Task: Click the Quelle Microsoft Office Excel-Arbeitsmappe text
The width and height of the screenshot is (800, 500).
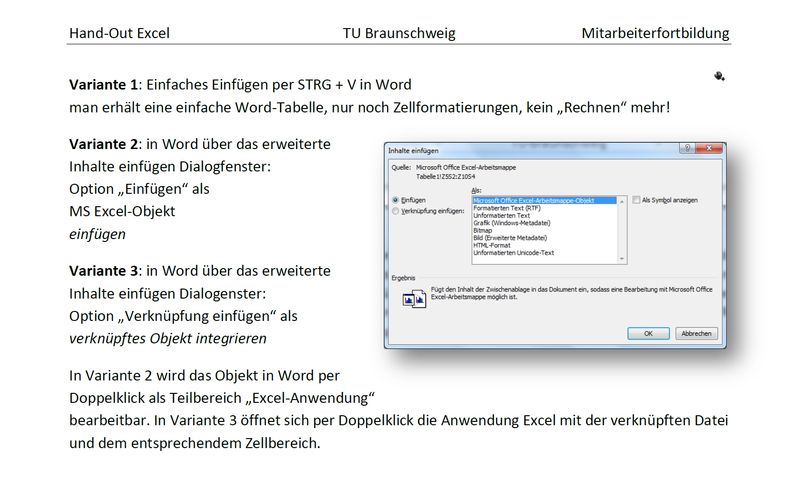Action: (466, 167)
